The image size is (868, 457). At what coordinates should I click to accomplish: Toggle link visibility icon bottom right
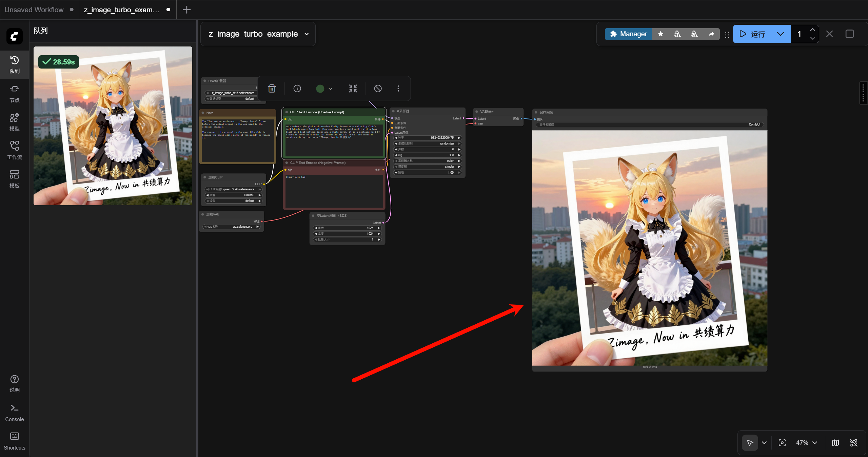click(854, 443)
